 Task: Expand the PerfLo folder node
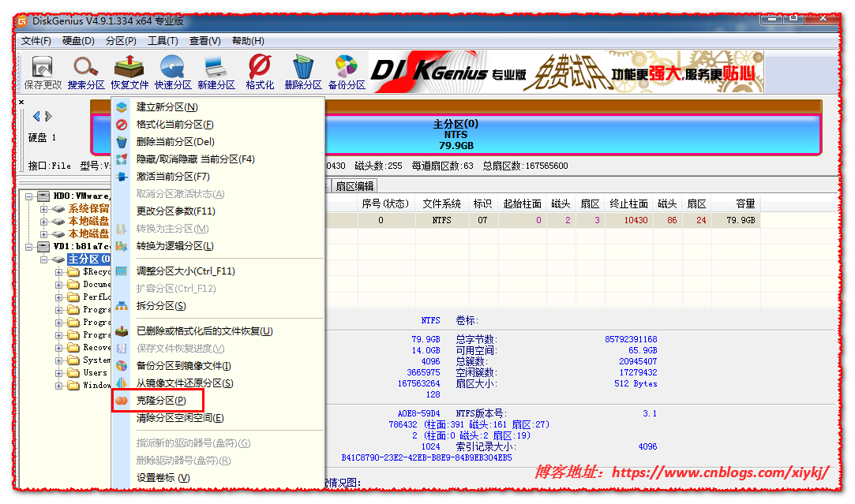(x=58, y=297)
